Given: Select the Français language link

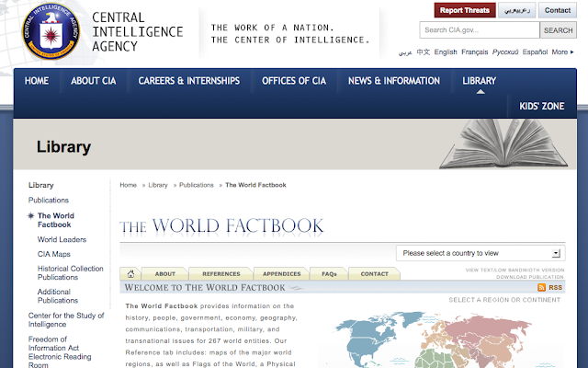Looking at the screenshot, I should (474, 52).
